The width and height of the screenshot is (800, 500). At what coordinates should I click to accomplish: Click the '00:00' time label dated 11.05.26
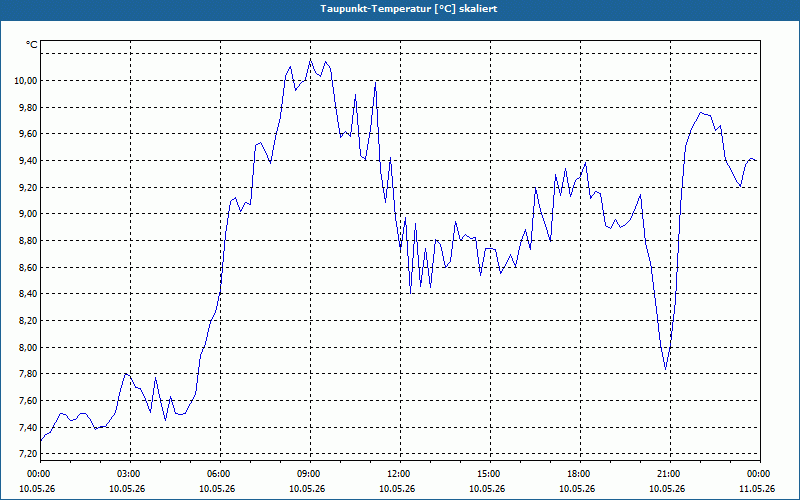coord(758,474)
